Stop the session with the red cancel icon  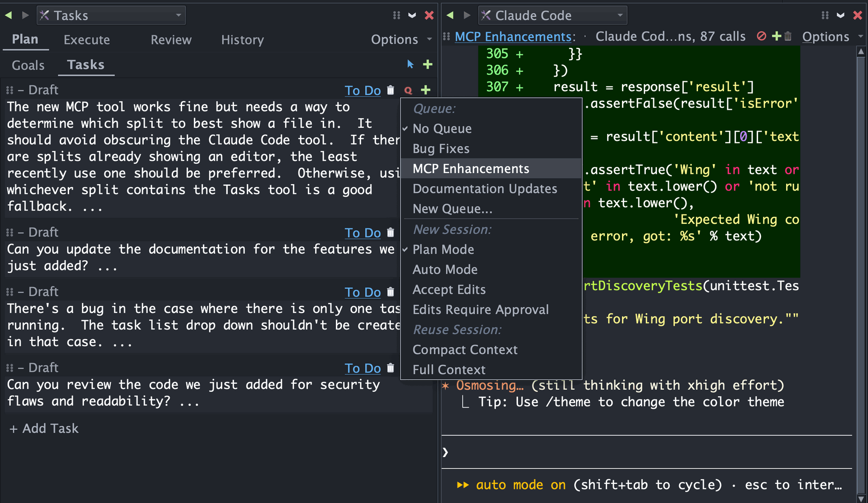click(761, 36)
